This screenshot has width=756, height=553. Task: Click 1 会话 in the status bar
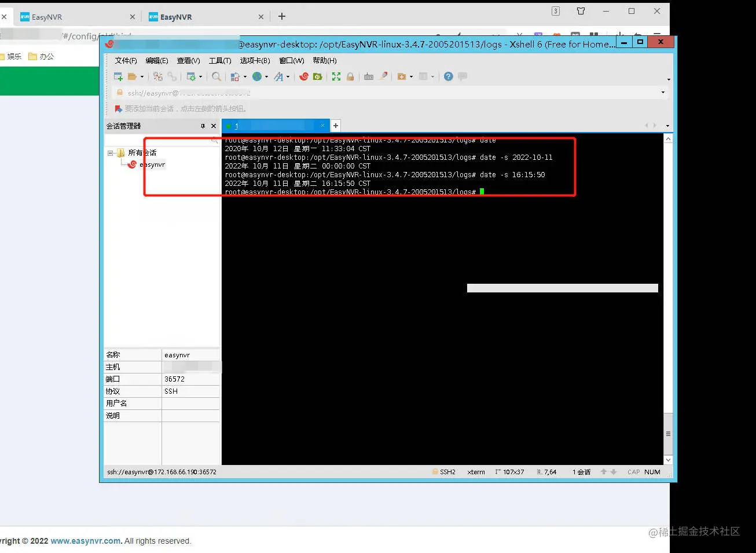click(582, 472)
